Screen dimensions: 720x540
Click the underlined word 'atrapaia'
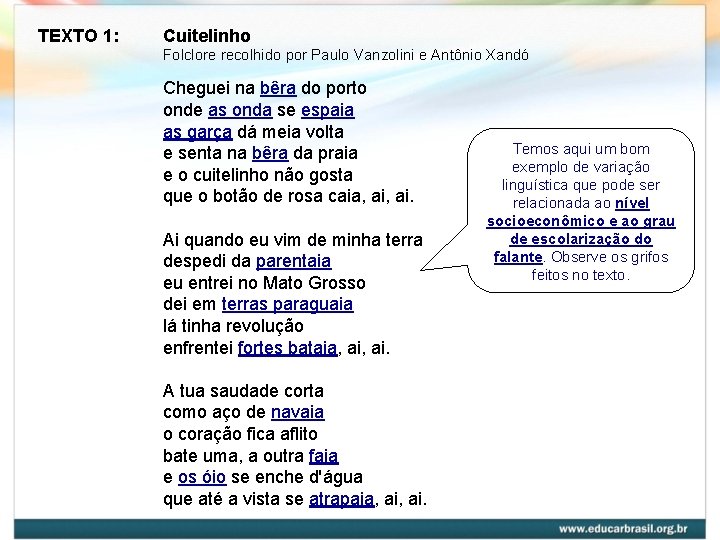342,499
